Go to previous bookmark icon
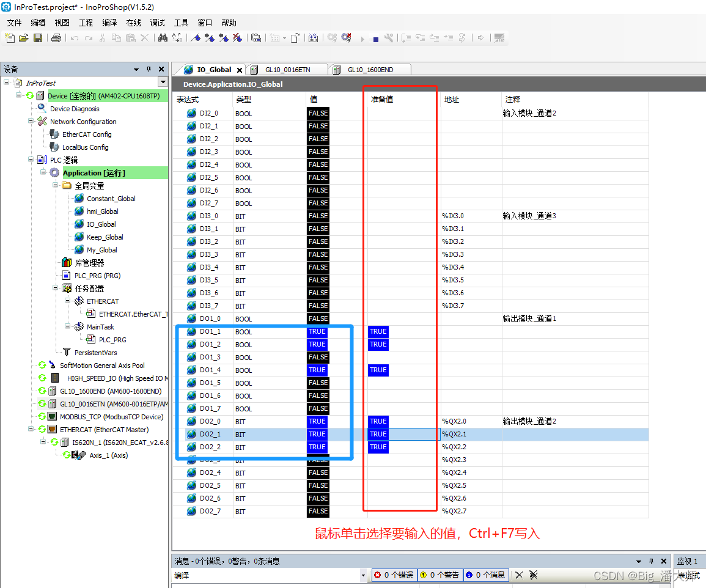 223,38
